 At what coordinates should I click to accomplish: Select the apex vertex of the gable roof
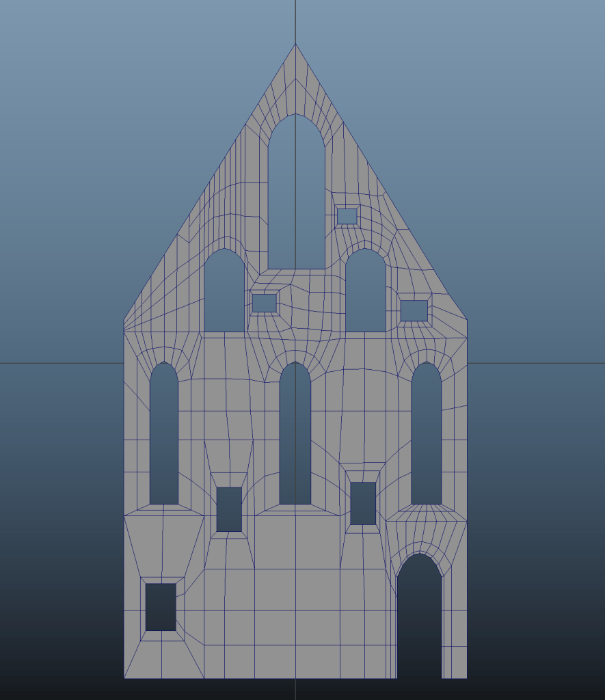click(295, 44)
